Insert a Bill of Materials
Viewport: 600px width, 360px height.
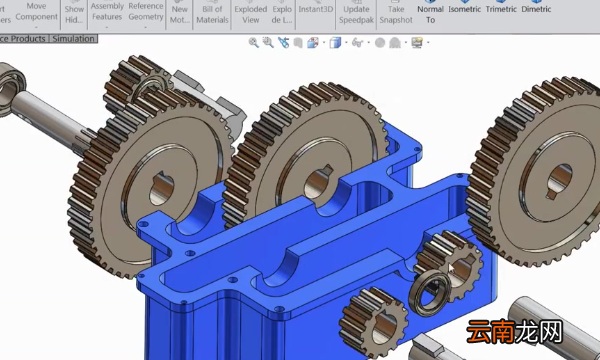212,14
